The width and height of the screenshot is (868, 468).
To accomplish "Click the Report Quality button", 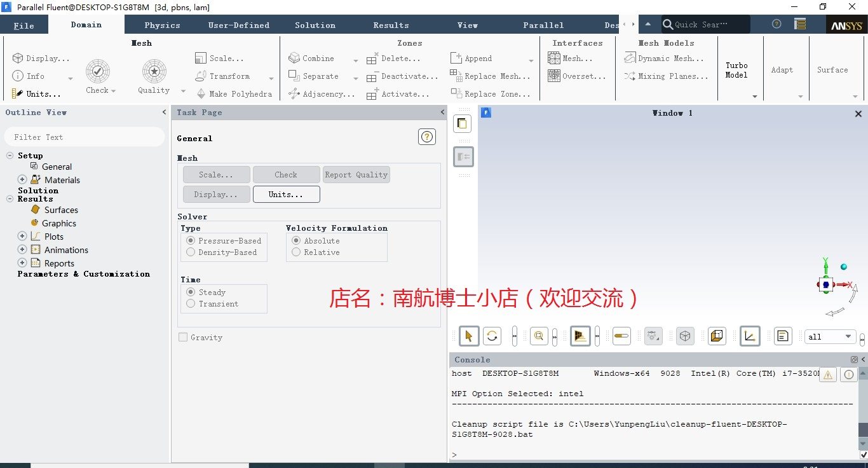I will (x=356, y=175).
